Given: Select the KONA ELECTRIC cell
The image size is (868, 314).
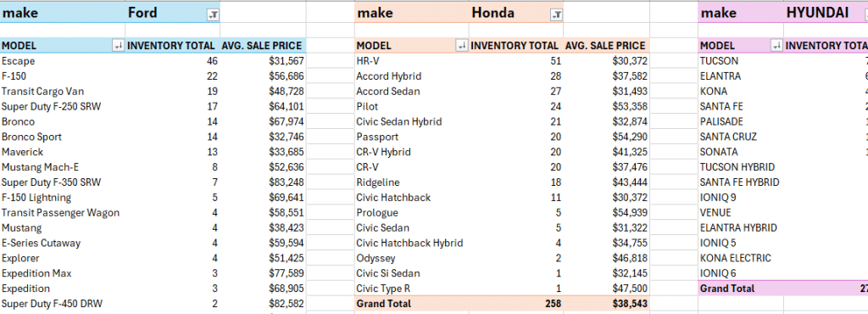Looking at the screenshot, I should tap(741, 258).
